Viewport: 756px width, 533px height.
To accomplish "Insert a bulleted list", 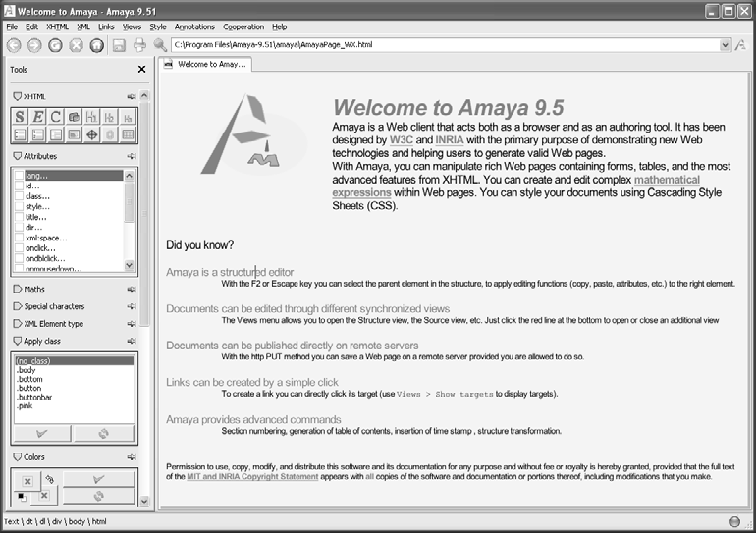I will [x=20, y=134].
